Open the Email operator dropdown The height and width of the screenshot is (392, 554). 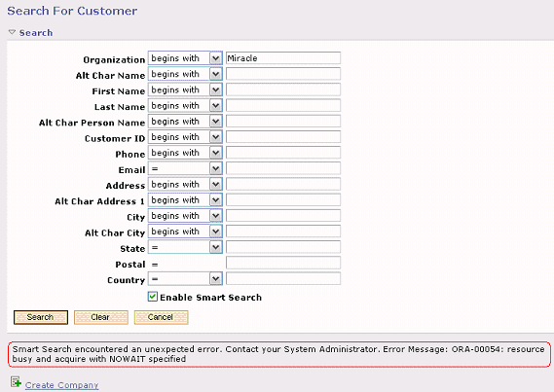click(x=185, y=168)
